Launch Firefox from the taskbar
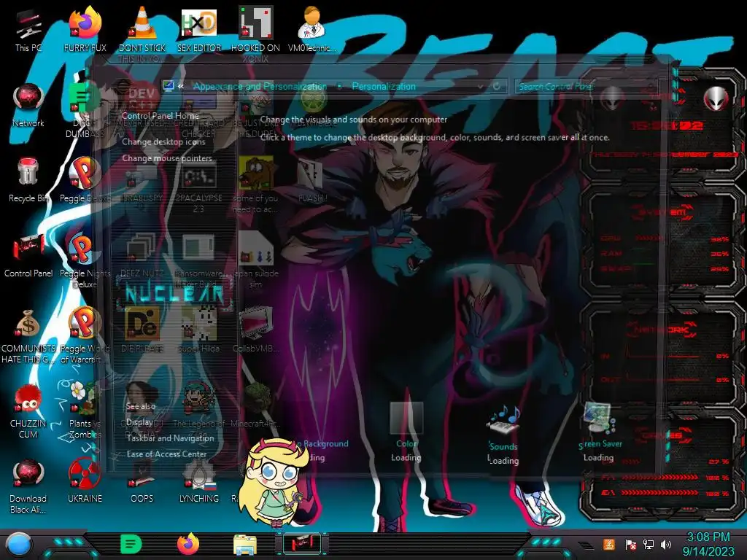The width and height of the screenshot is (747, 560). pos(188,544)
